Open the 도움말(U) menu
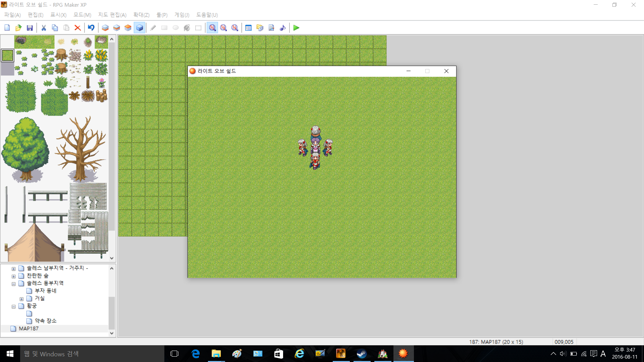The height and width of the screenshot is (362, 644). (207, 15)
